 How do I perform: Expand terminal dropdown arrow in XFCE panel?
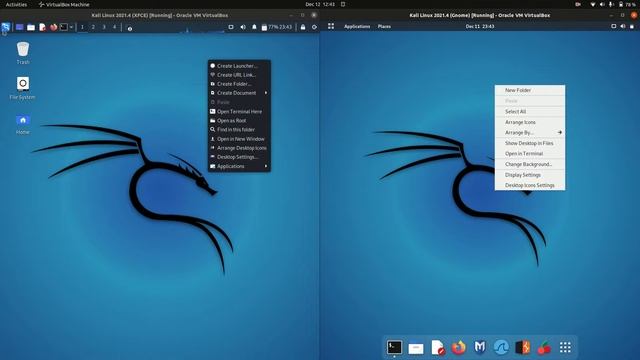coord(71,27)
